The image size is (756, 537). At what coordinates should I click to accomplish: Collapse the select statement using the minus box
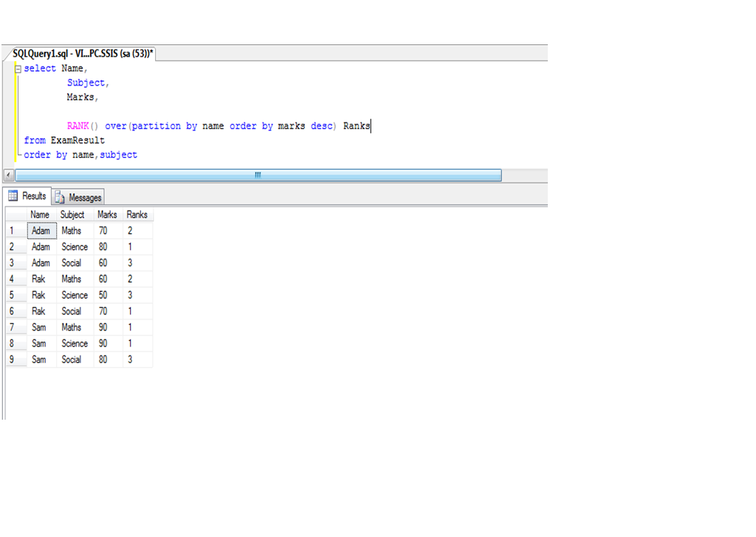tap(17, 68)
